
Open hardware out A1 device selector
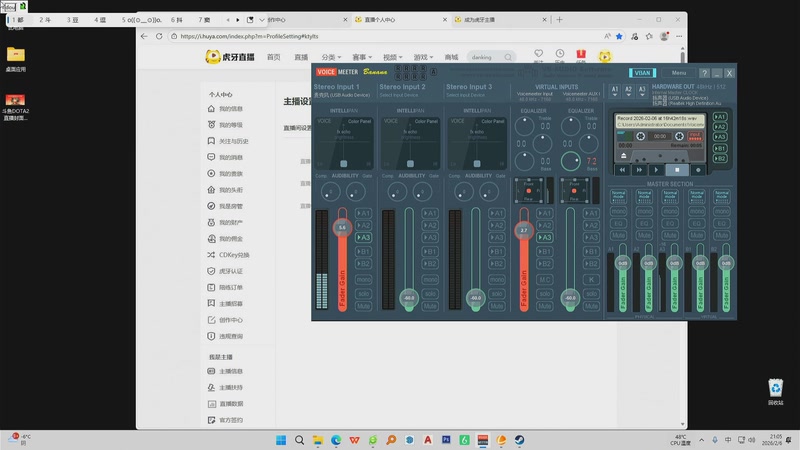(615, 90)
